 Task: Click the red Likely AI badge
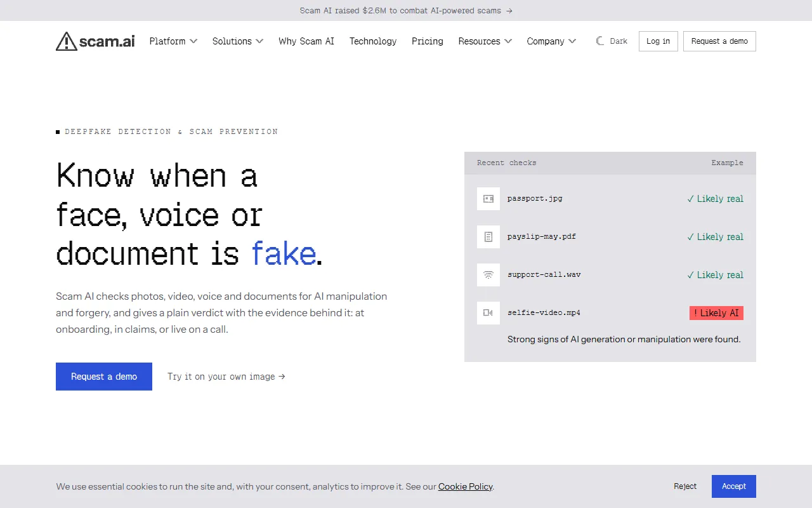(716, 313)
